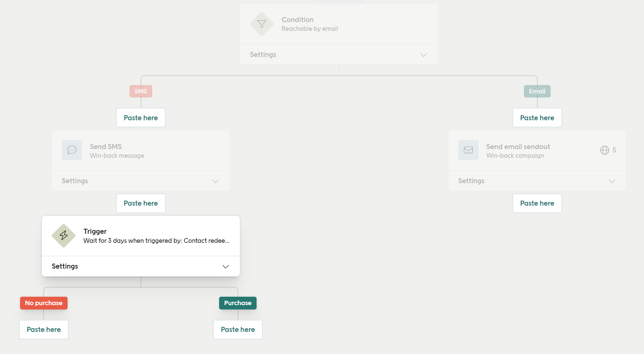Expand Send SMS Settings chevron
Image resolution: width=644 pixels, height=354 pixels.
click(x=215, y=181)
